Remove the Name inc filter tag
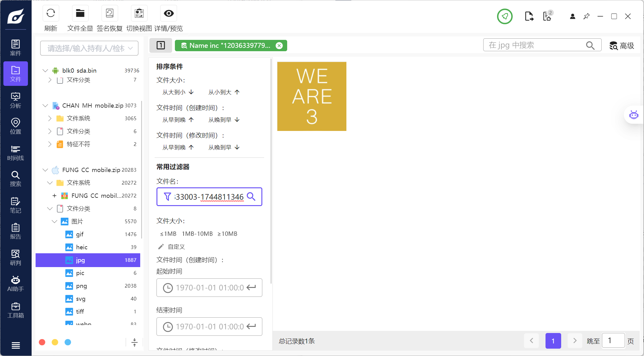This screenshot has height=356, width=644. pyautogui.click(x=279, y=46)
